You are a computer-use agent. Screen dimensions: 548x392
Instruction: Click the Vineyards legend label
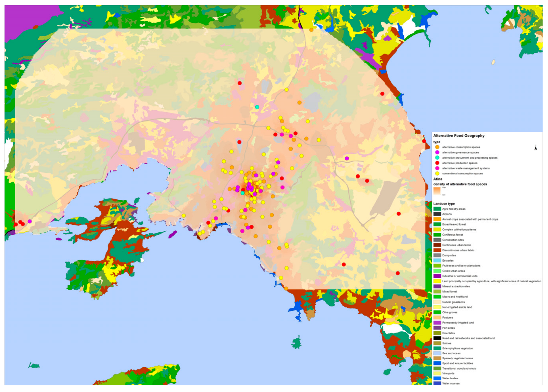448,373
